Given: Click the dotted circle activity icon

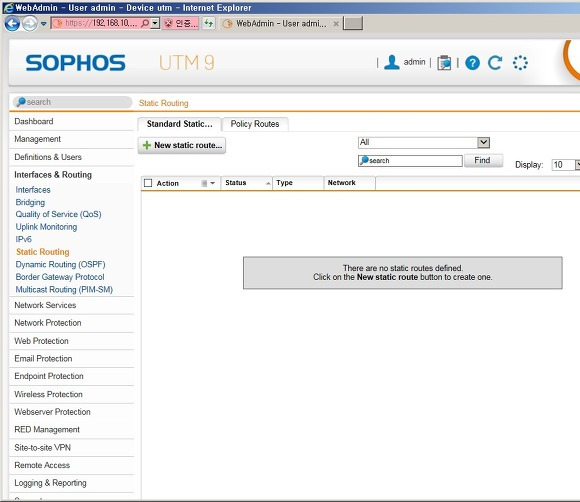Looking at the screenshot, I should 520,63.
